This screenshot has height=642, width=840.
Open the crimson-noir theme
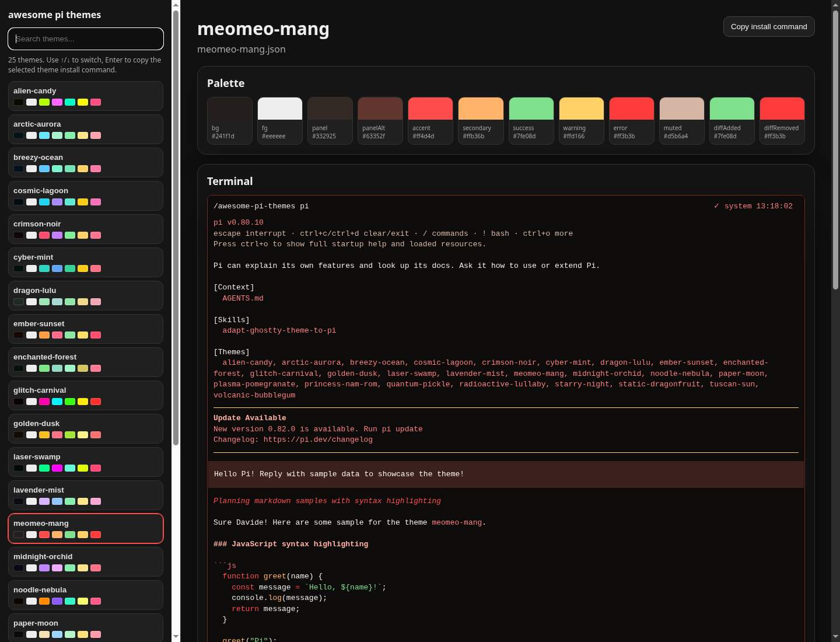(86, 229)
